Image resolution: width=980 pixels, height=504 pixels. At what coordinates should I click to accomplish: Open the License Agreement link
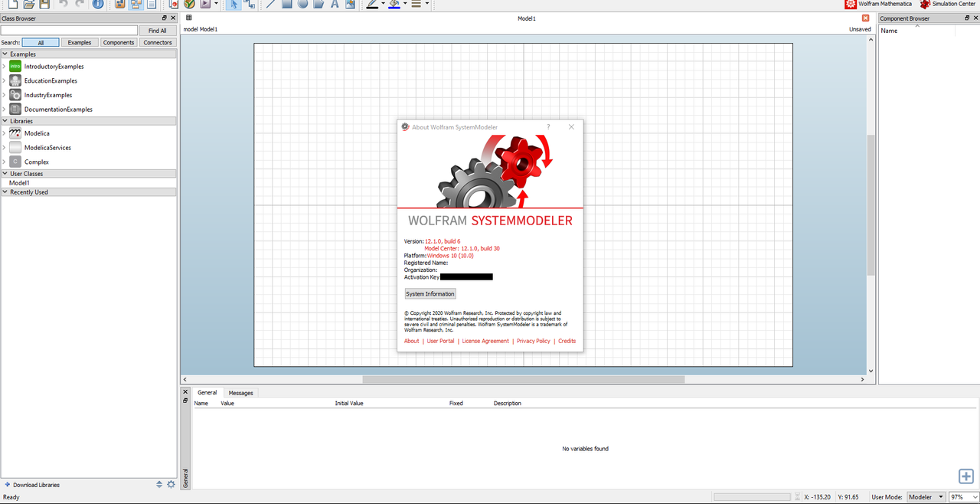point(485,341)
